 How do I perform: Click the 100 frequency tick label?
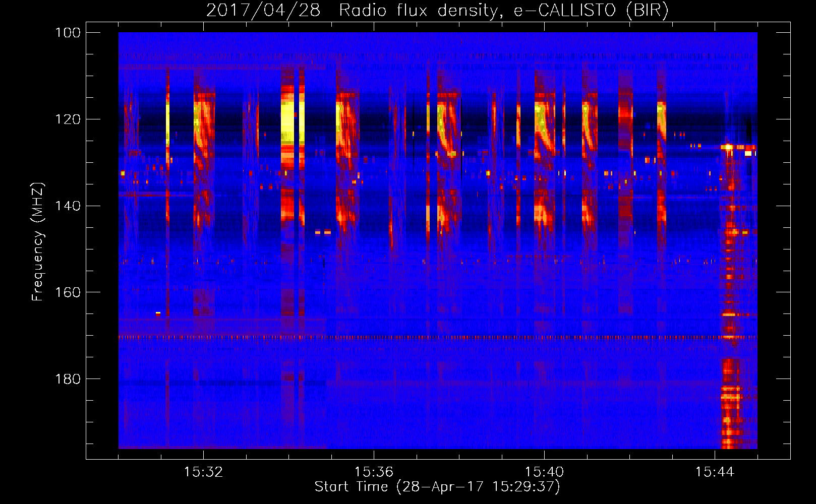pos(68,33)
